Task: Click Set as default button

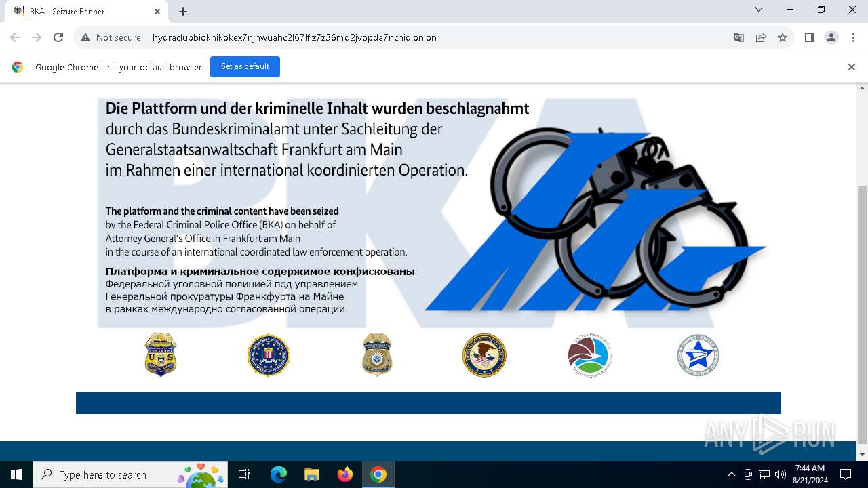Action: [x=245, y=66]
